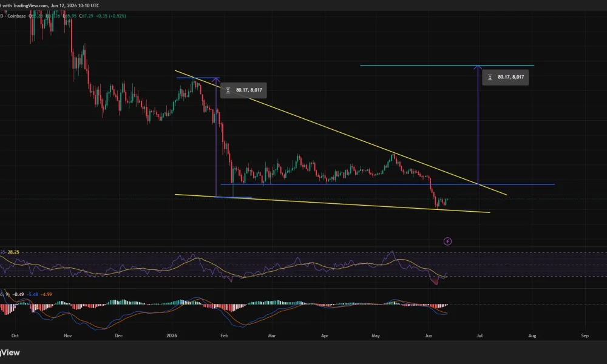The width and height of the screenshot is (607, 364).
Task: Click the "Jun" time axis label
Action: (x=429, y=335)
